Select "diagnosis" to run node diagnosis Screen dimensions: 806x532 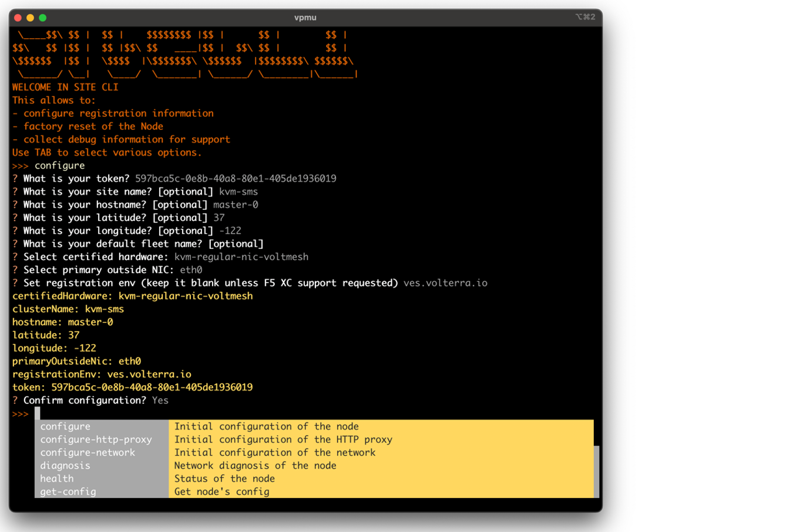tap(65, 465)
